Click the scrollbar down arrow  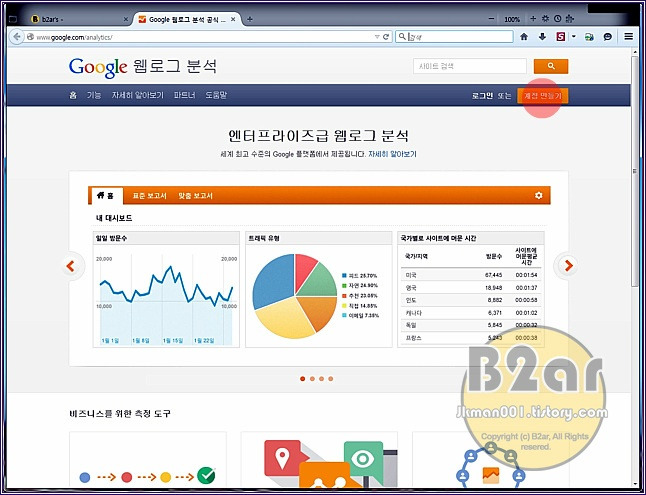pyautogui.click(x=634, y=484)
